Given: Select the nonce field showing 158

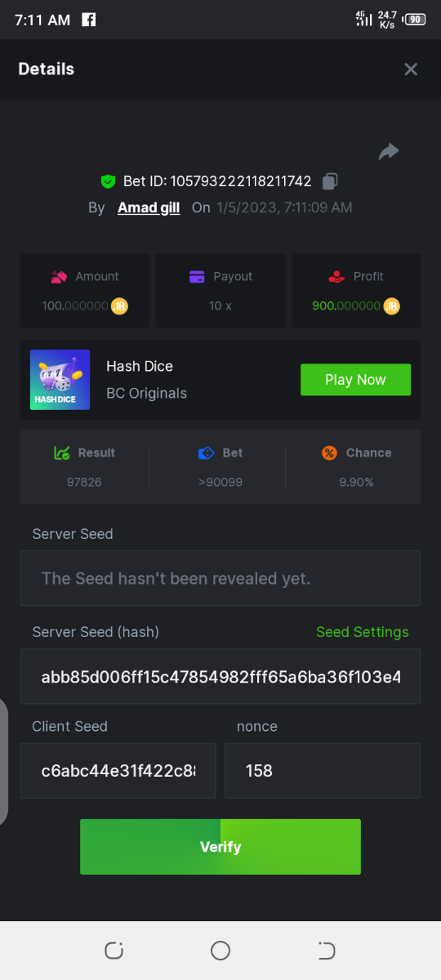Looking at the screenshot, I should coord(323,771).
